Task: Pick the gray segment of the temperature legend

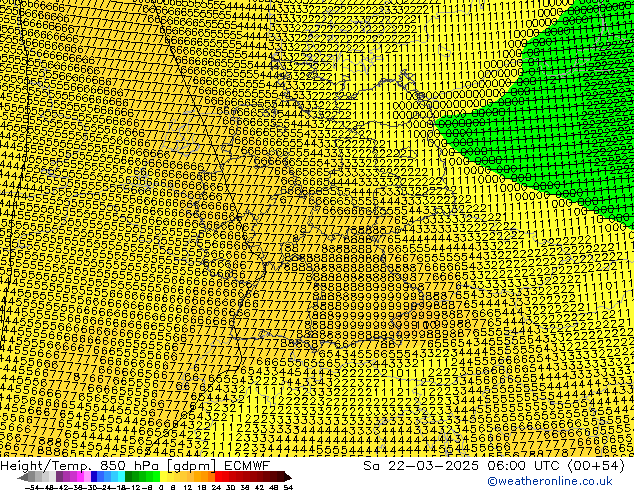Action: pyautogui.click(x=38, y=476)
